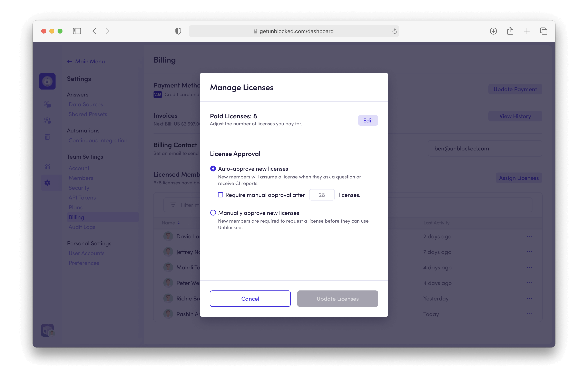Enable Require manual approval after checkbox

(x=220, y=195)
